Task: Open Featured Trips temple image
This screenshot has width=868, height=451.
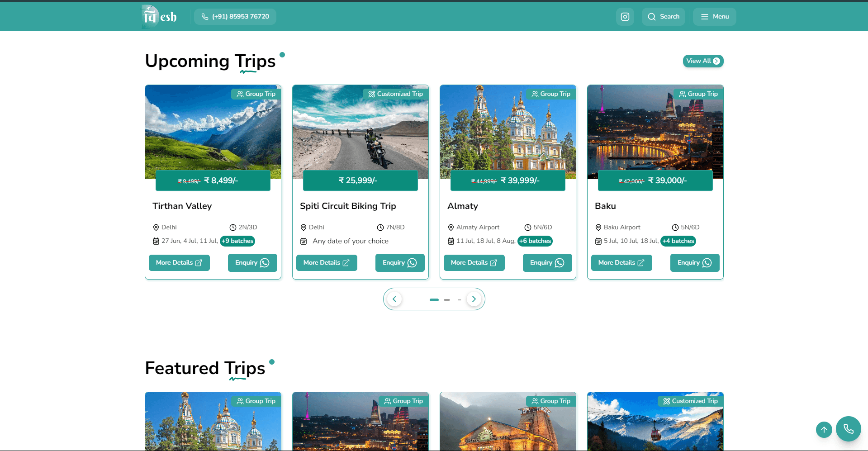Action: click(x=508, y=422)
